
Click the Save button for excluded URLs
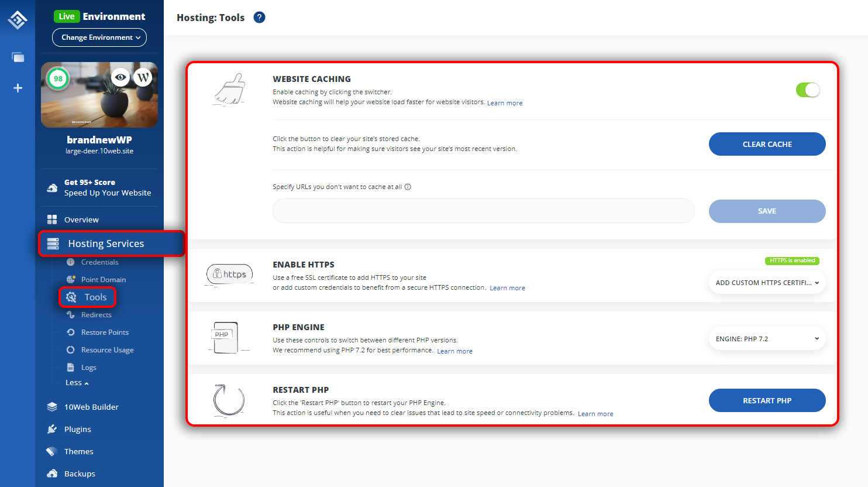point(767,211)
